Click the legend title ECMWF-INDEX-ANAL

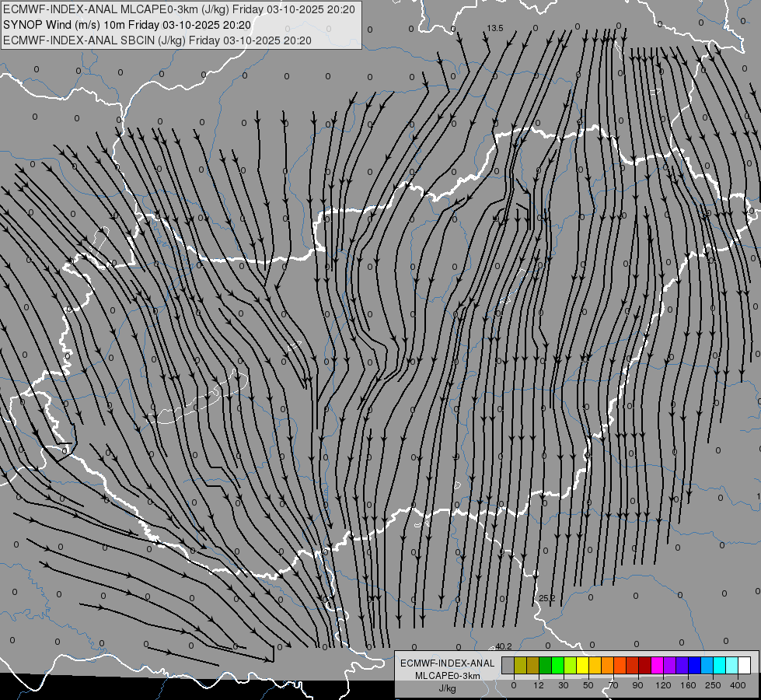[x=447, y=663]
